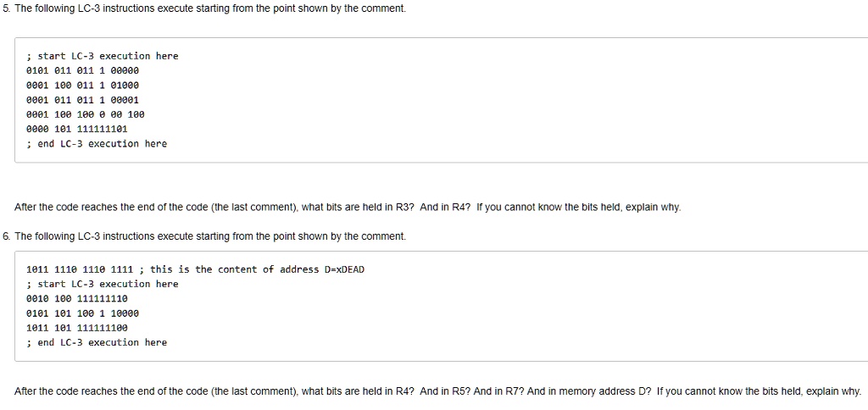868x410 pixels.
Task: Click instruction line 0101 101 100 1 10000
Action: pyautogui.click(x=82, y=313)
